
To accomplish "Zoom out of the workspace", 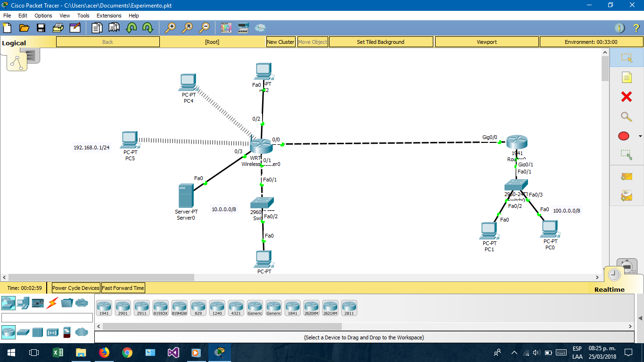I will pyautogui.click(x=204, y=28).
